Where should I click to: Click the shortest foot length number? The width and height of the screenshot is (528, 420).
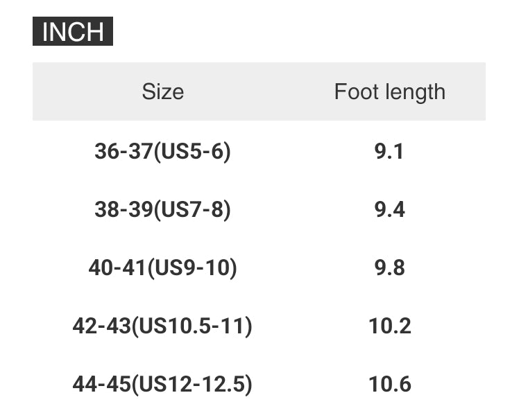(x=389, y=151)
